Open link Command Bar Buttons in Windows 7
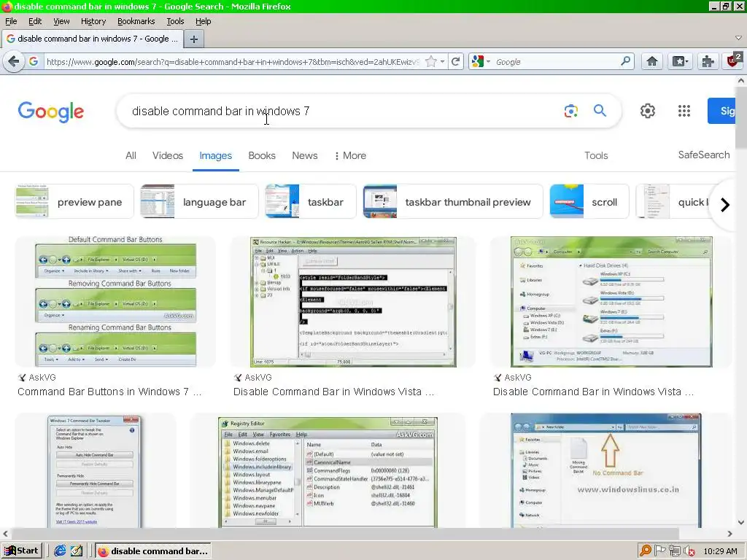Viewport: 747px width, 560px height. (109, 392)
